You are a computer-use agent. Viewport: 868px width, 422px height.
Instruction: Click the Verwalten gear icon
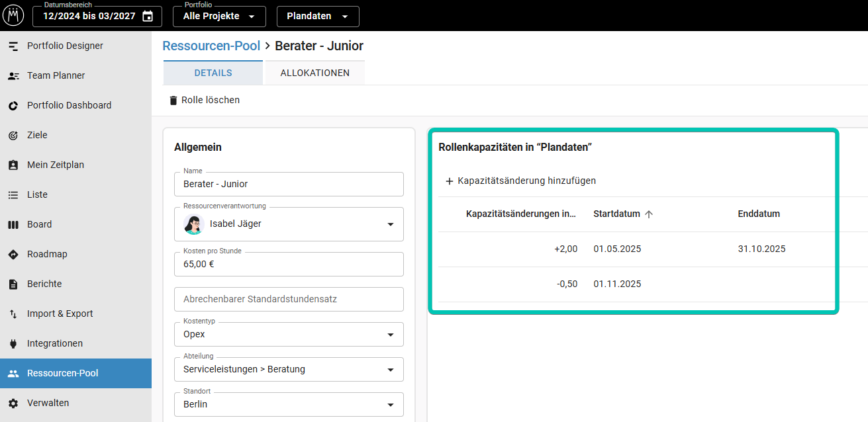[x=13, y=403]
